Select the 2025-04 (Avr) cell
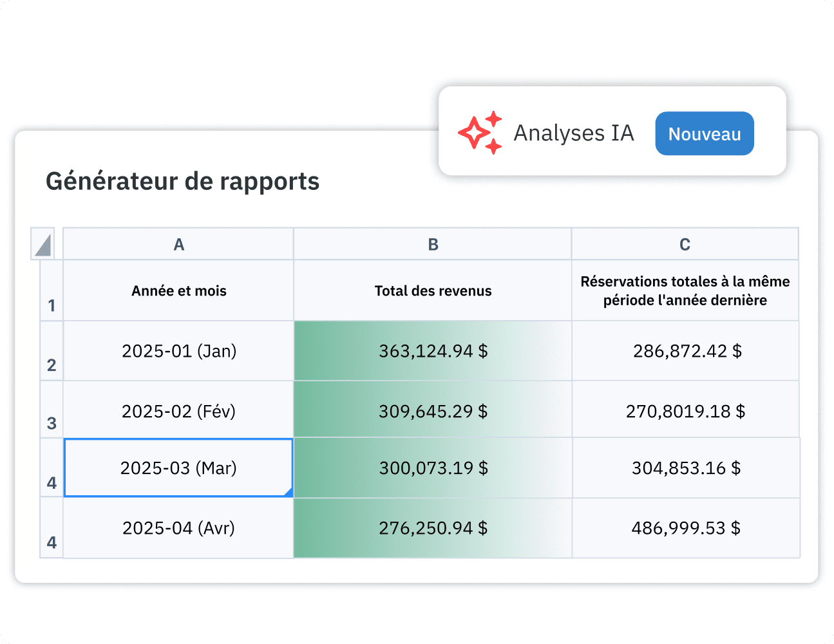Viewport: 834px width, 644px height. pyautogui.click(x=178, y=528)
